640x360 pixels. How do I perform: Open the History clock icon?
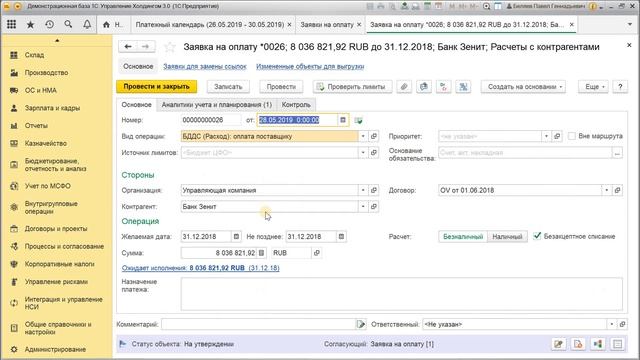[x=49, y=24]
